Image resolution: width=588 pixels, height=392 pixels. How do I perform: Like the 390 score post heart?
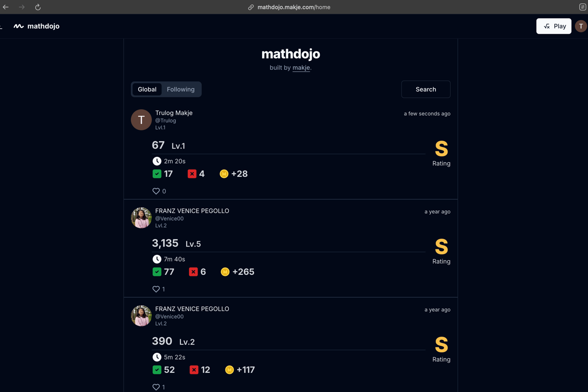[156, 387]
